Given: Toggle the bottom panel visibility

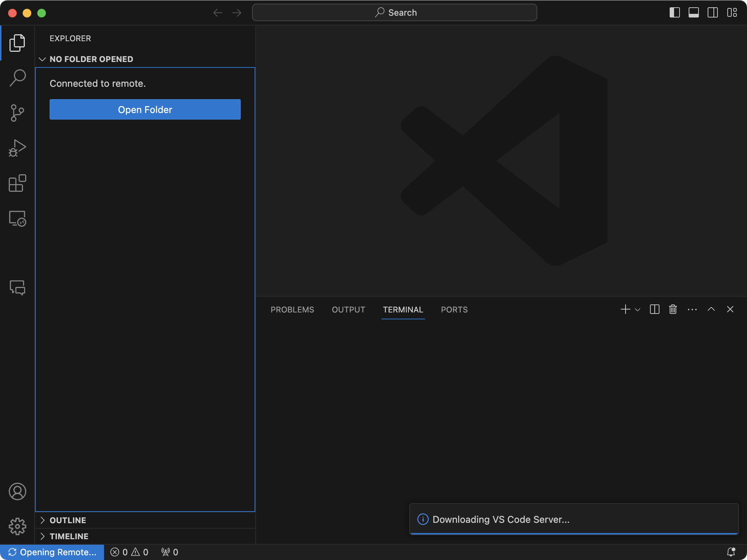Looking at the screenshot, I should (694, 13).
